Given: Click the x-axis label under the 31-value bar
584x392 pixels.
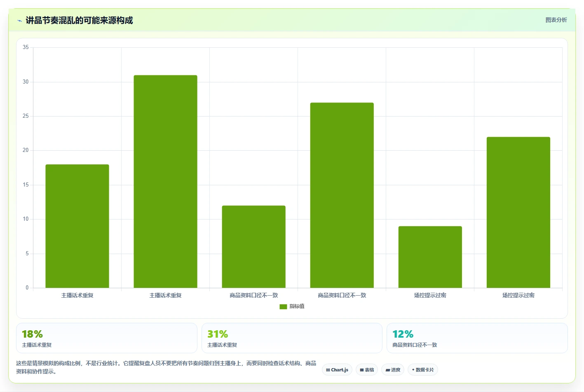Looking at the screenshot, I should point(165,295).
